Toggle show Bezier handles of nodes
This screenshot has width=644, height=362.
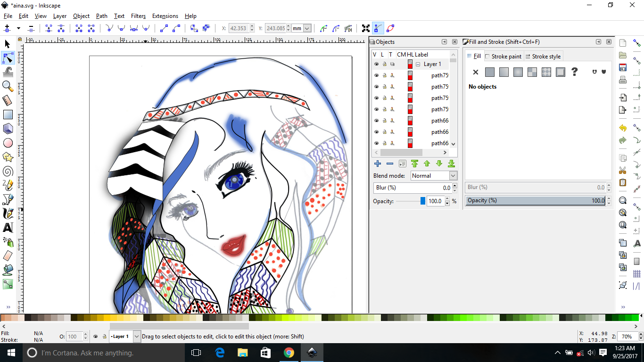[378, 28]
